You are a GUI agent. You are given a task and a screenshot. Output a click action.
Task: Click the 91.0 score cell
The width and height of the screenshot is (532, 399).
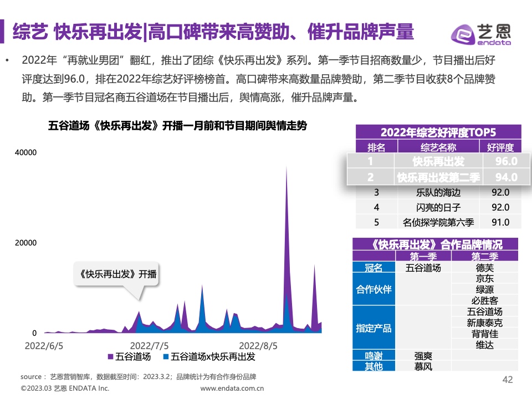[500, 222]
